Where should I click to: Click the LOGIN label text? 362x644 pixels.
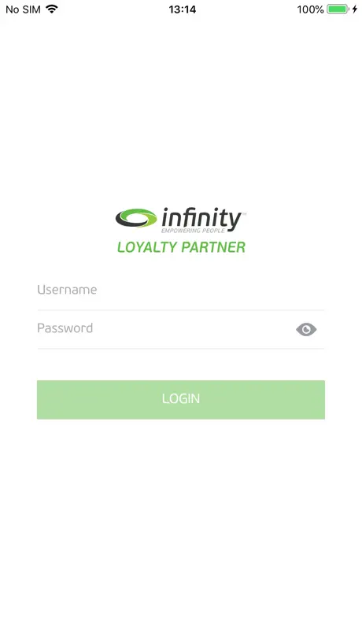tap(181, 399)
